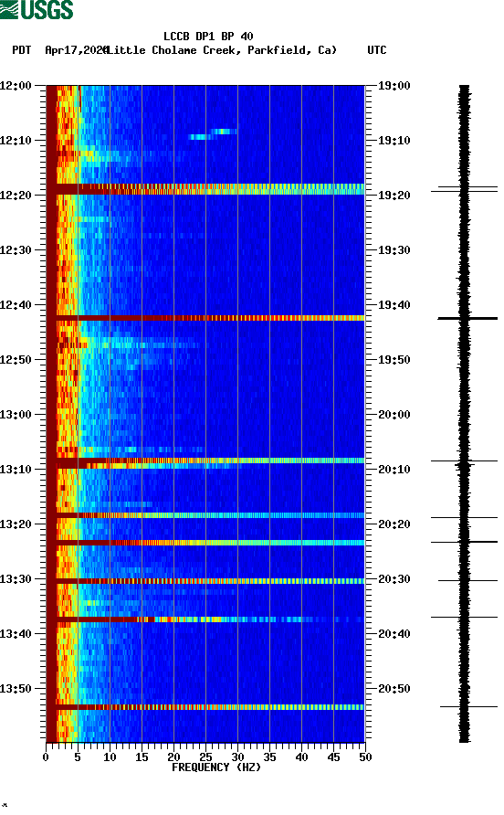Click the '15' frequency axis tick label
Screen dimensions: 504x815
[142, 757]
